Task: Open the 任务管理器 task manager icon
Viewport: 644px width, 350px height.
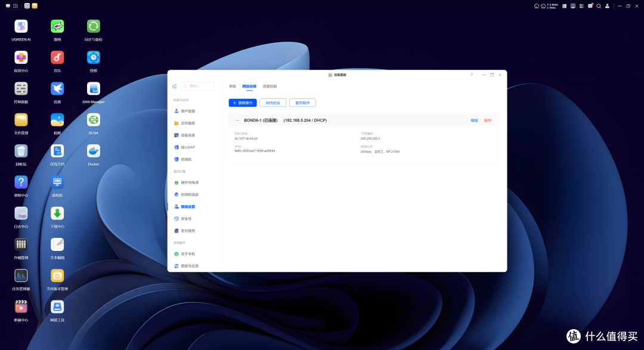Action: [x=21, y=275]
